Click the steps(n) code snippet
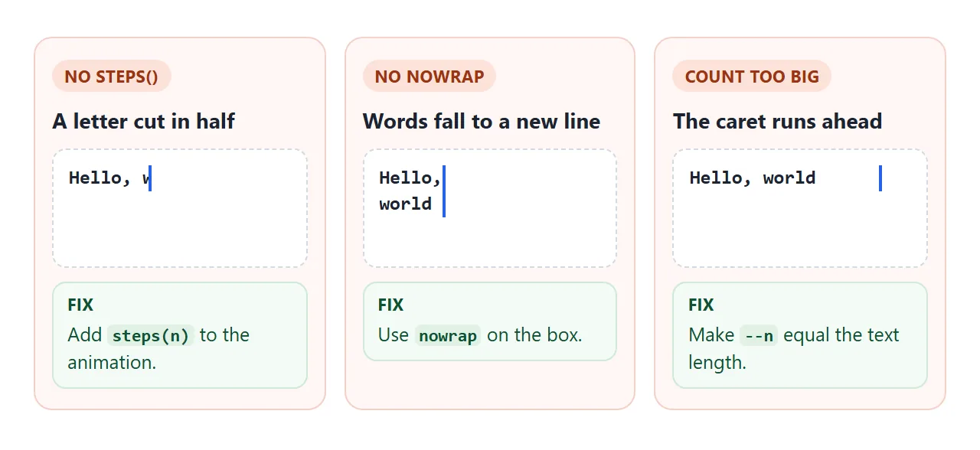The width and height of the screenshot is (980, 450). pos(151,336)
